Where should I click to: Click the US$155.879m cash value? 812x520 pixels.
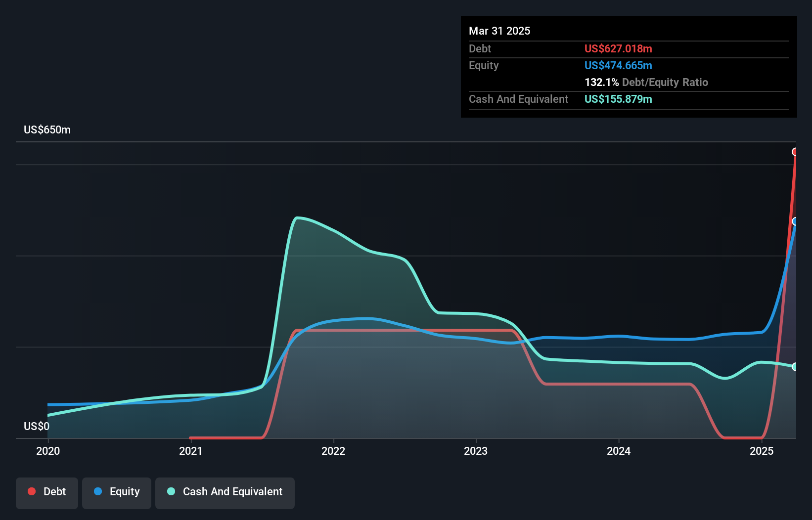pos(618,99)
